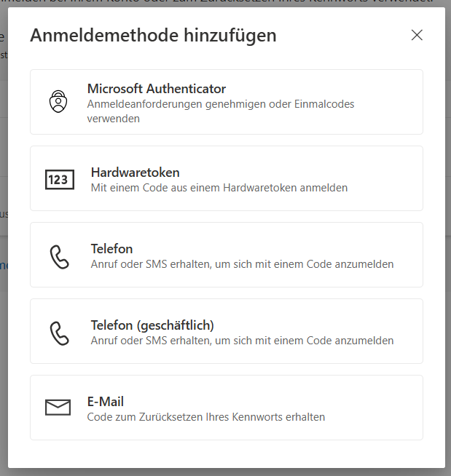Image resolution: width=451 pixels, height=476 pixels.
Task: Choose the E-Mail option title
Action: pos(106,402)
